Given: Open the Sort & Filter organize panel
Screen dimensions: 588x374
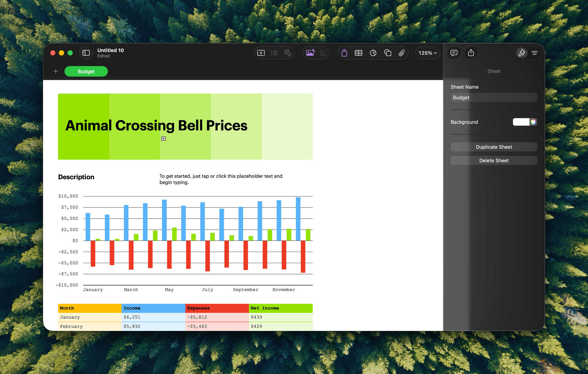Looking at the screenshot, I should [535, 53].
